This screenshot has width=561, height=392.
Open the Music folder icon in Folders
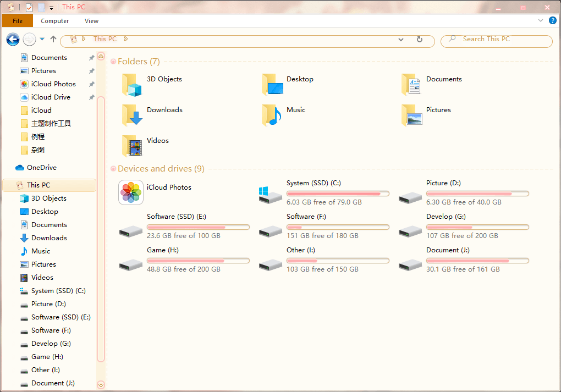pyautogui.click(x=272, y=115)
